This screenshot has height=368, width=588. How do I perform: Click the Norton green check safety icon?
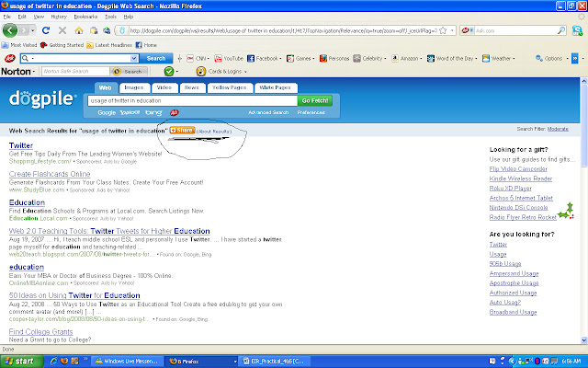[x=169, y=71]
